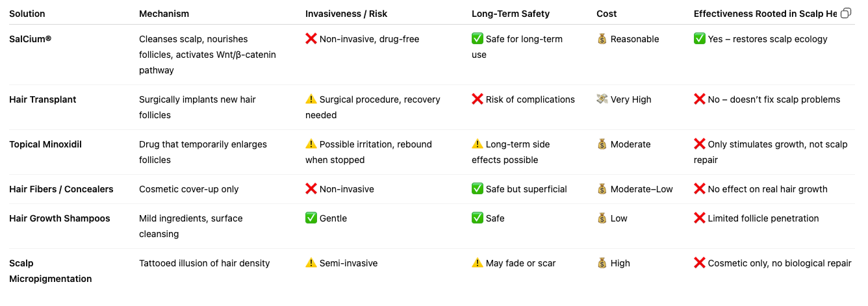
Task: Click green check beside 'Safe for long-term use'
Action: coord(478,39)
